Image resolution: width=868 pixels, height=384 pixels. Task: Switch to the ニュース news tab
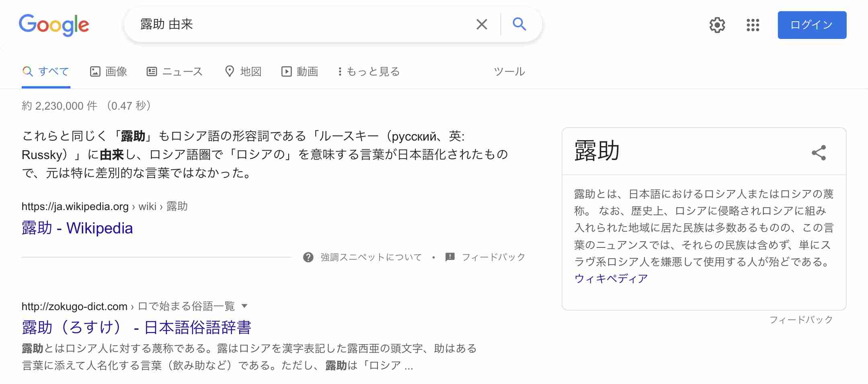coord(174,71)
